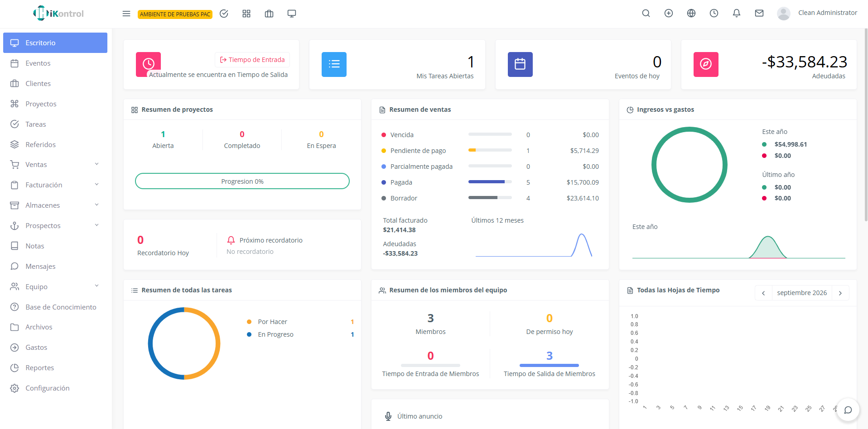868x429 pixels.
Task: Click the calendar icon on Eventos de hoy card
Action: click(520, 64)
